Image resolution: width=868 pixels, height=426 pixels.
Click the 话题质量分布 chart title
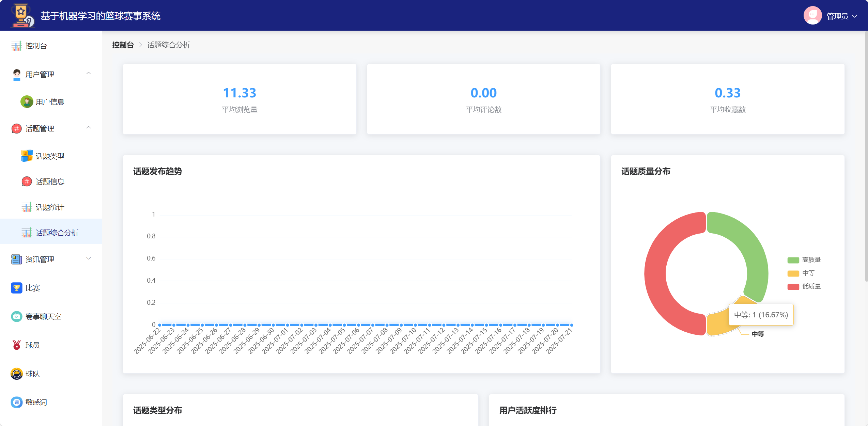point(646,171)
